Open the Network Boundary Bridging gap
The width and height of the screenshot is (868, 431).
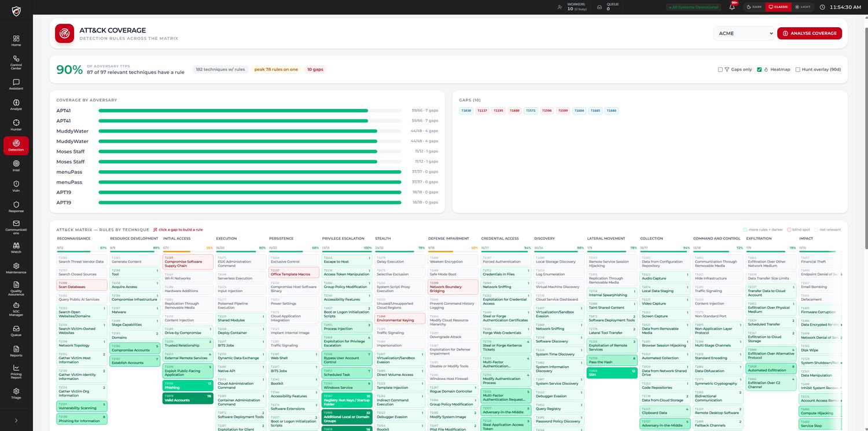point(453,287)
